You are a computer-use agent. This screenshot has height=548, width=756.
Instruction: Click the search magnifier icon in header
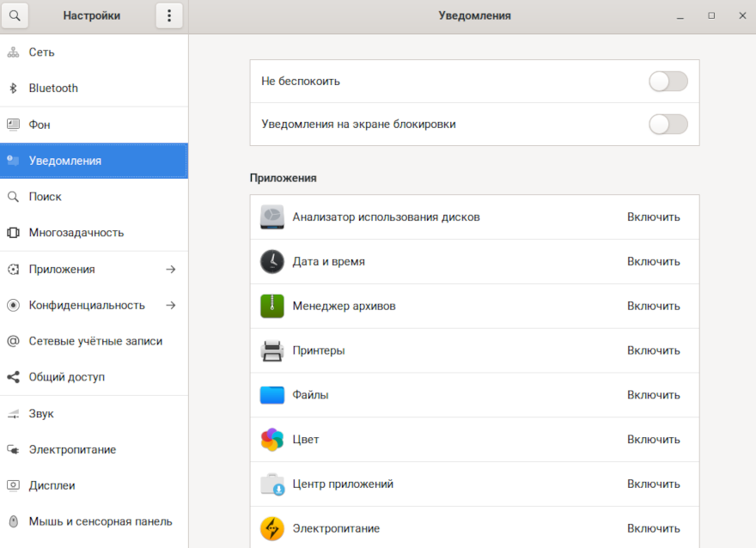(x=15, y=15)
